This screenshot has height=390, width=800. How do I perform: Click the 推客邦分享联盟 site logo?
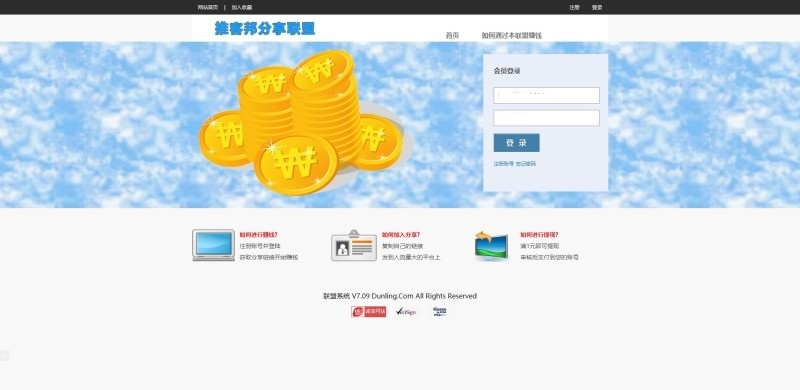click(x=265, y=29)
